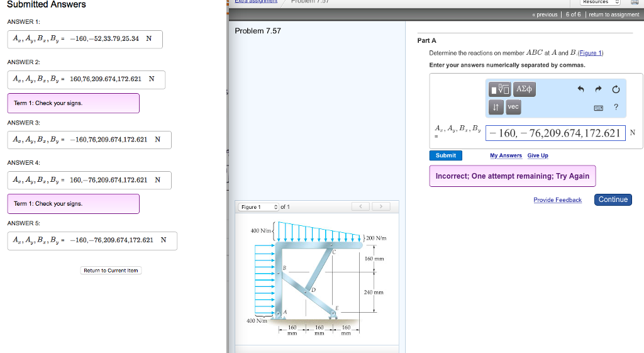Open My Answers link
Image resolution: width=644 pixels, height=353 pixels.
point(506,155)
